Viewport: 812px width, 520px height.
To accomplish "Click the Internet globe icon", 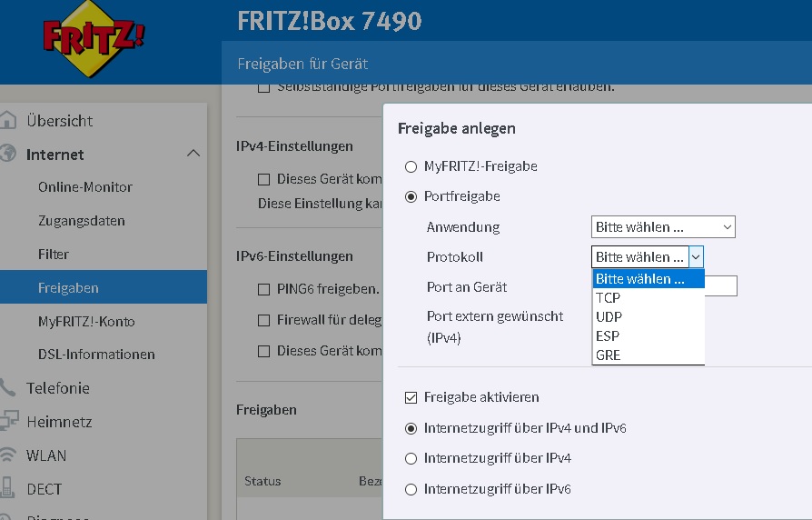I will pyautogui.click(x=7, y=154).
